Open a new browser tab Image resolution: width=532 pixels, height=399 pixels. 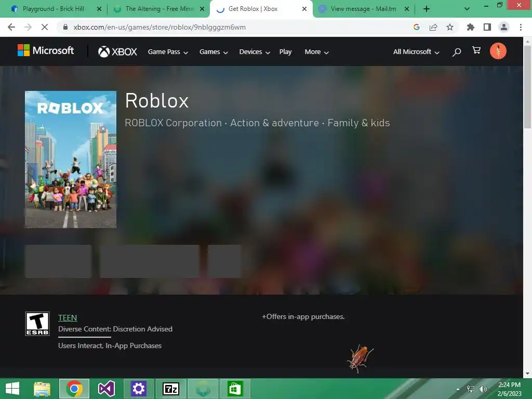[x=427, y=9]
